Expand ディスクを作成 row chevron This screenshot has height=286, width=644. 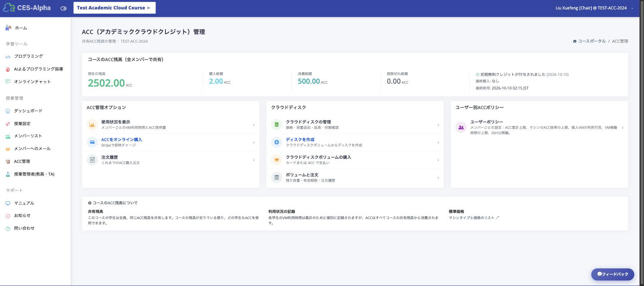click(438, 142)
